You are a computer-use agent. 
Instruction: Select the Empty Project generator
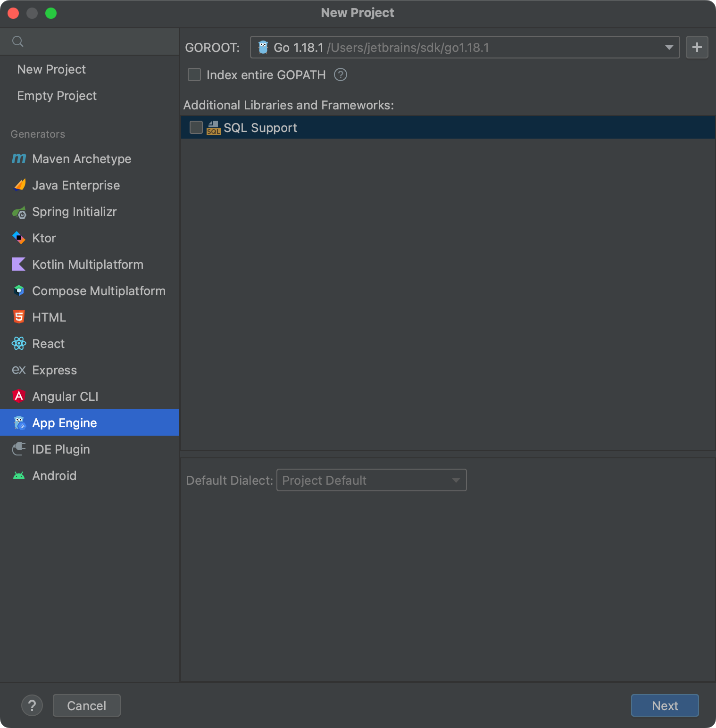(x=57, y=96)
